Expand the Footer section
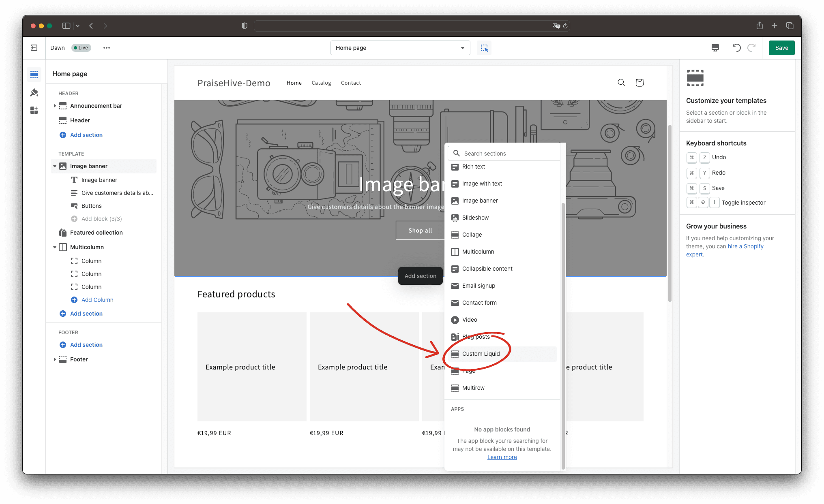The image size is (824, 504). [x=55, y=359]
